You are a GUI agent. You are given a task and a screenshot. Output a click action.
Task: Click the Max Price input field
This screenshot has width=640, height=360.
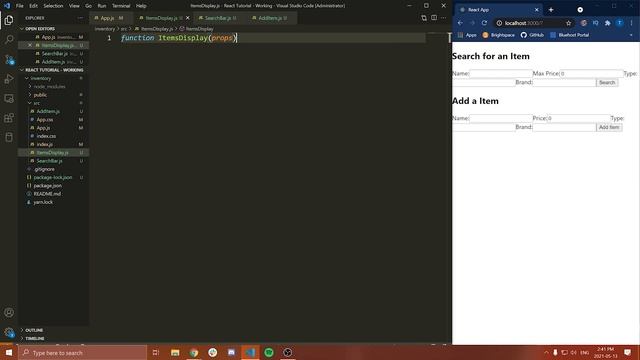pos(591,74)
